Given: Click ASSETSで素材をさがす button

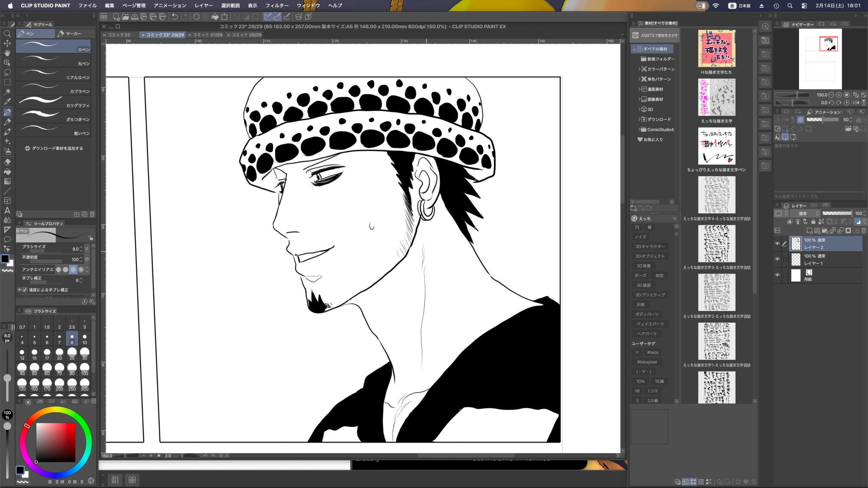Looking at the screenshot, I should (655, 36).
